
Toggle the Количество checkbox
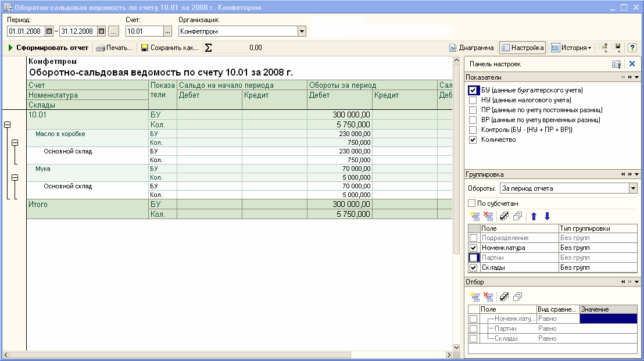tap(473, 140)
